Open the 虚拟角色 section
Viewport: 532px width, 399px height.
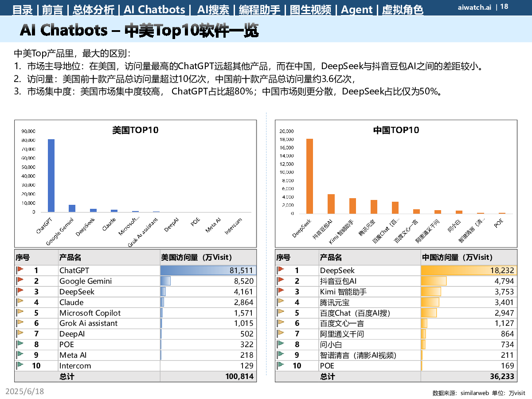[403, 10]
